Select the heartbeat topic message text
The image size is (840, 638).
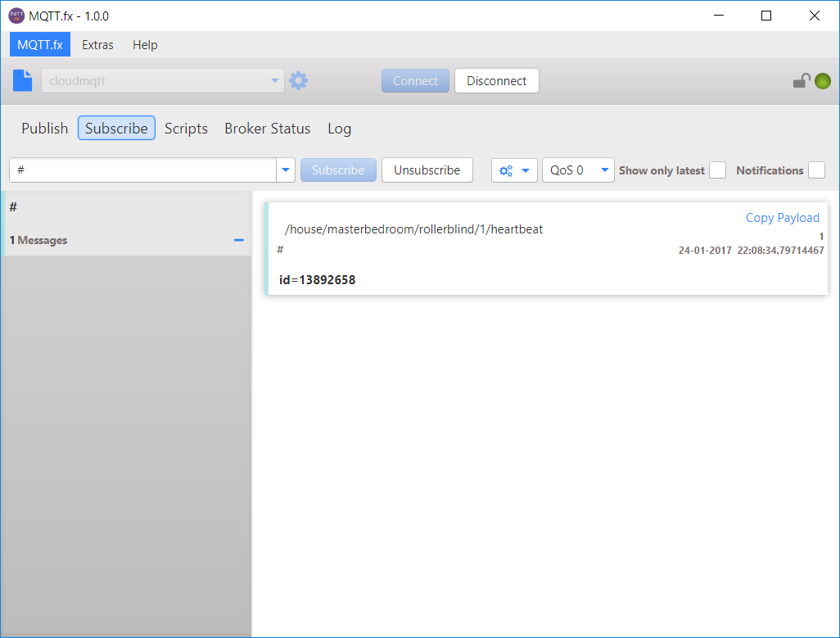click(413, 229)
